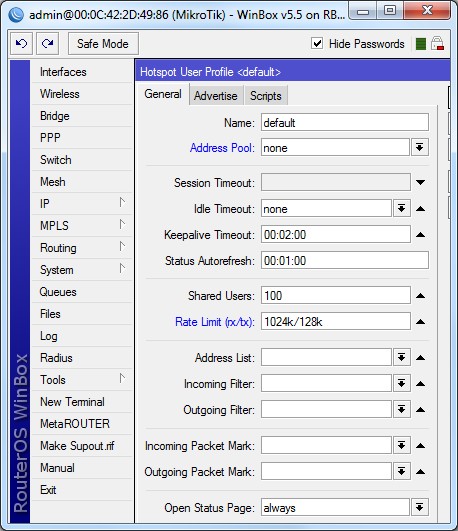Click the Address Pool blue label link

(222, 148)
